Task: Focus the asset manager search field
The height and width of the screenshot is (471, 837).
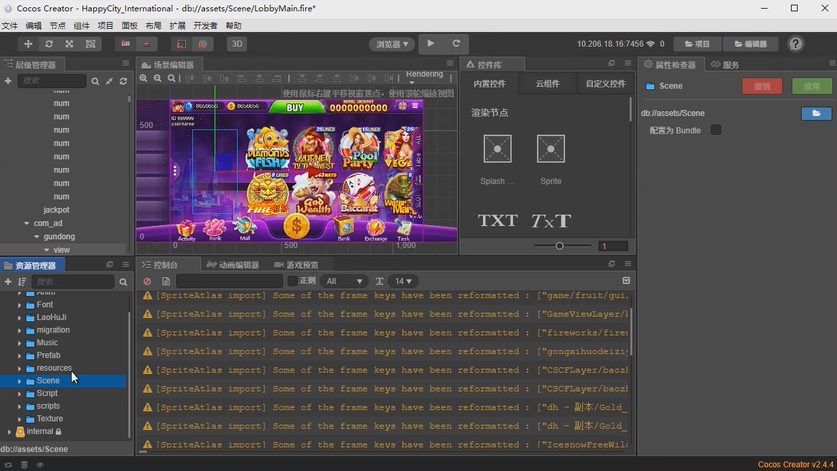Action: tap(73, 281)
